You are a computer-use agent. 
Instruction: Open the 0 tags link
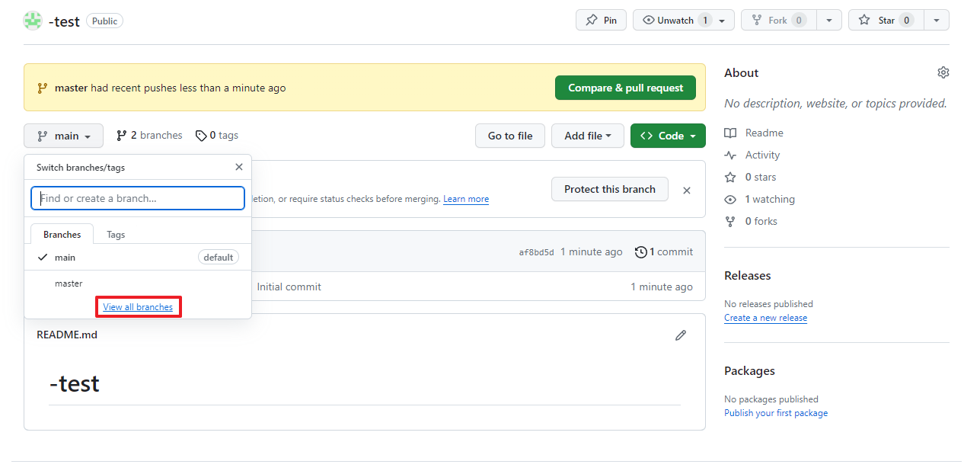pyautogui.click(x=217, y=136)
